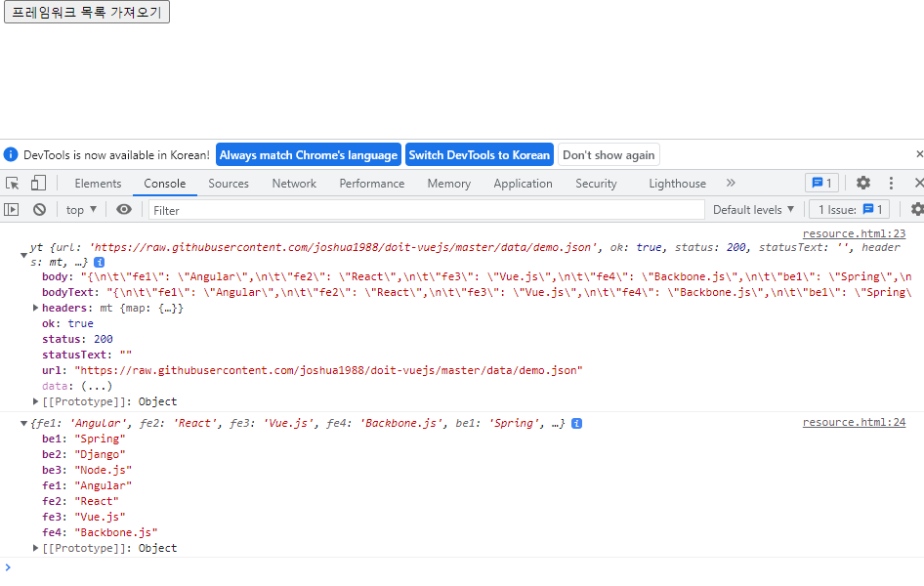Focus the console Filter input field
Screen dimensions: 924x586
pos(426,210)
